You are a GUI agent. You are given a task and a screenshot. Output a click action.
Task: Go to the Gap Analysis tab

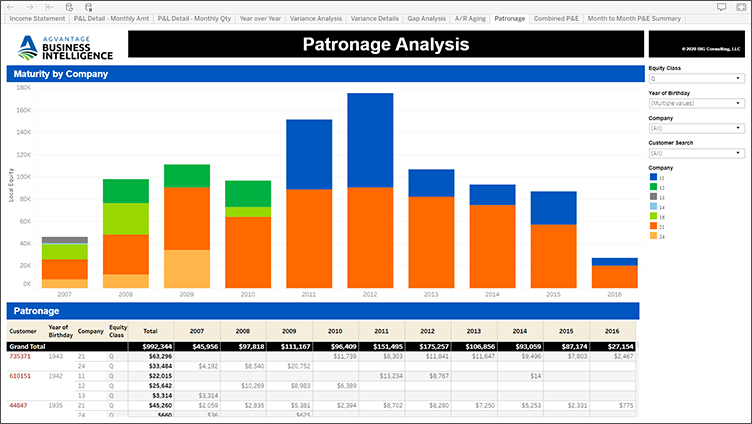[x=427, y=19]
